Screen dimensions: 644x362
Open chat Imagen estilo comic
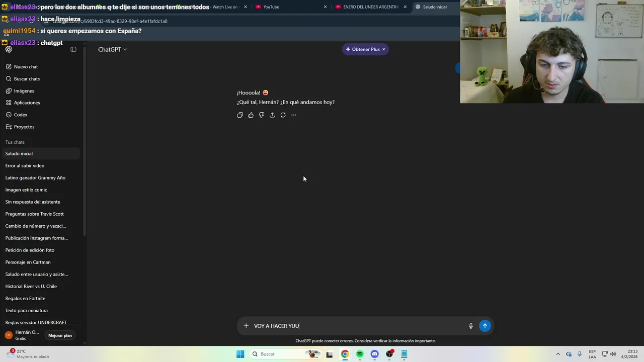coord(40,190)
